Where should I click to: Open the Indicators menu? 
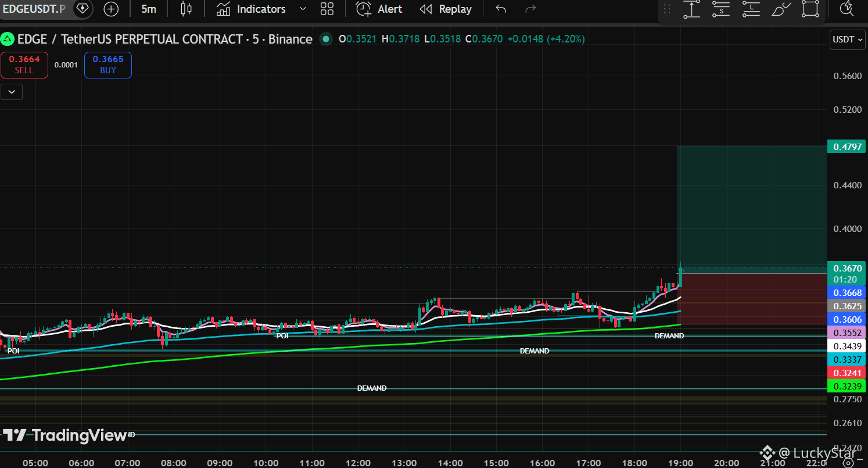click(x=251, y=9)
